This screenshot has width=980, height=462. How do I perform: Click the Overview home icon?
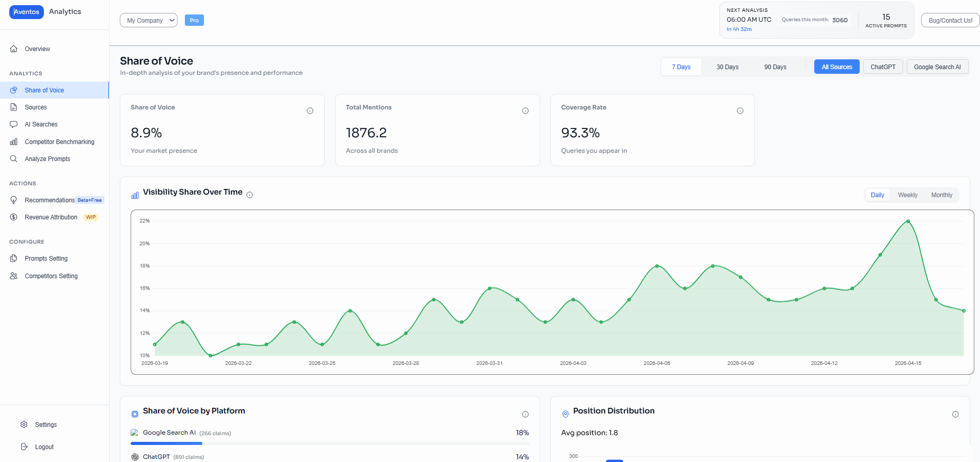coord(14,49)
